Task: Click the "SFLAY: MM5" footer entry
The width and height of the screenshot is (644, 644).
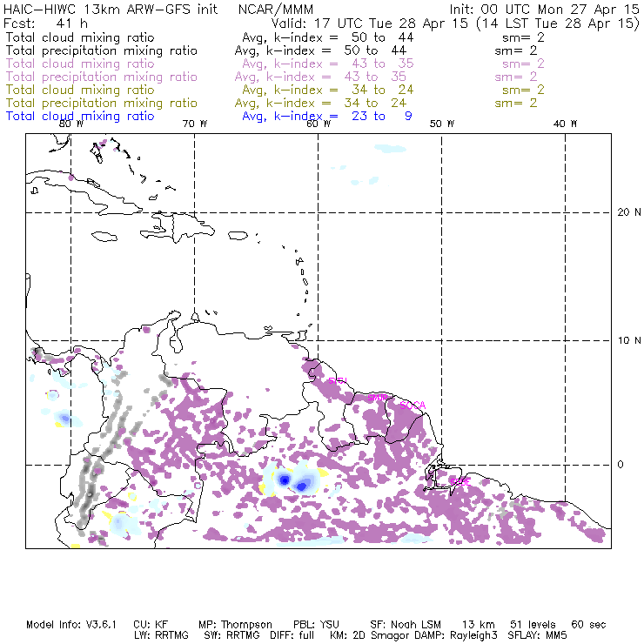Action: click(x=537, y=635)
